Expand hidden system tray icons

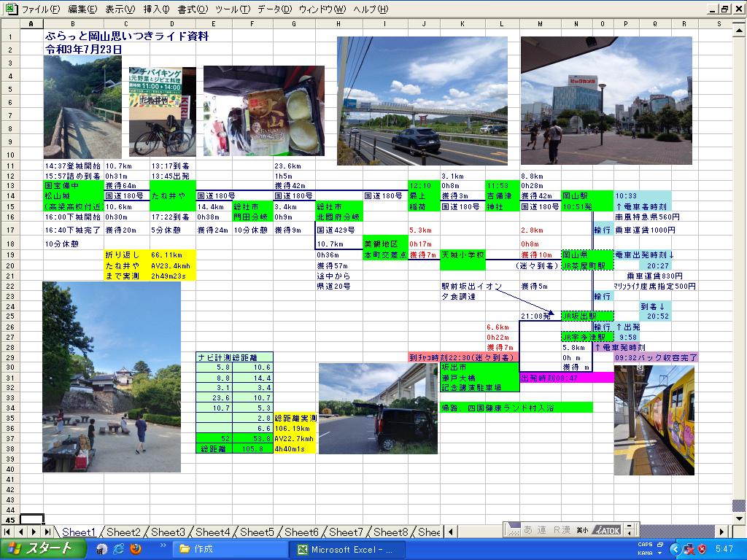(x=676, y=549)
